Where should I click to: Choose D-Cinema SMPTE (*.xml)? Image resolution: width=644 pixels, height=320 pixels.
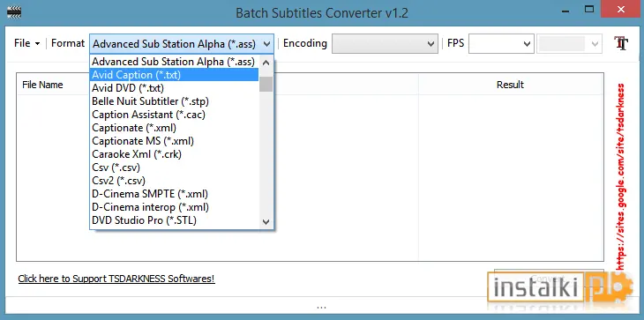pos(174,194)
